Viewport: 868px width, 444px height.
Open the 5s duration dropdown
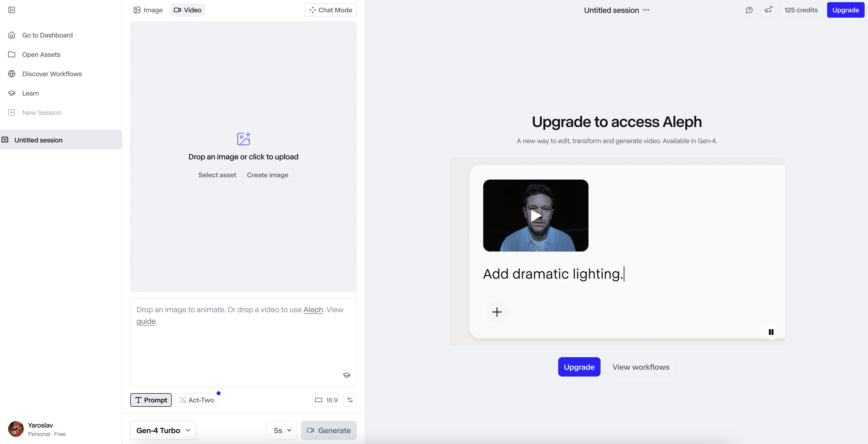click(282, 430)
